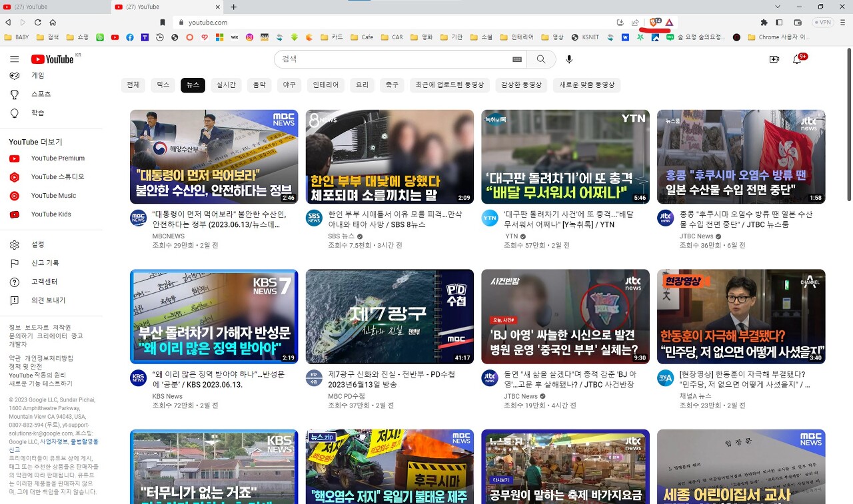Open the WIX bookmark icon
Image resolution: width=853 pixels, height=504 pixels.
[x=235, y=37]
